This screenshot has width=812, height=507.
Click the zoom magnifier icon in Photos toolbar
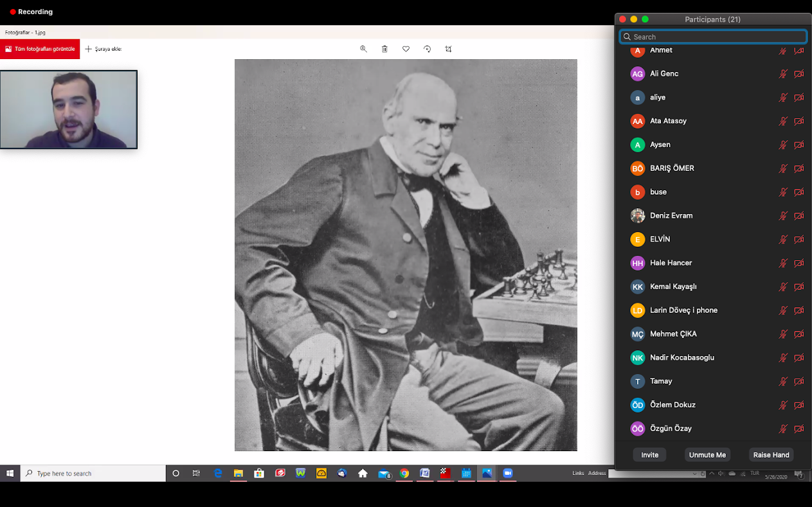coord(363,49)
